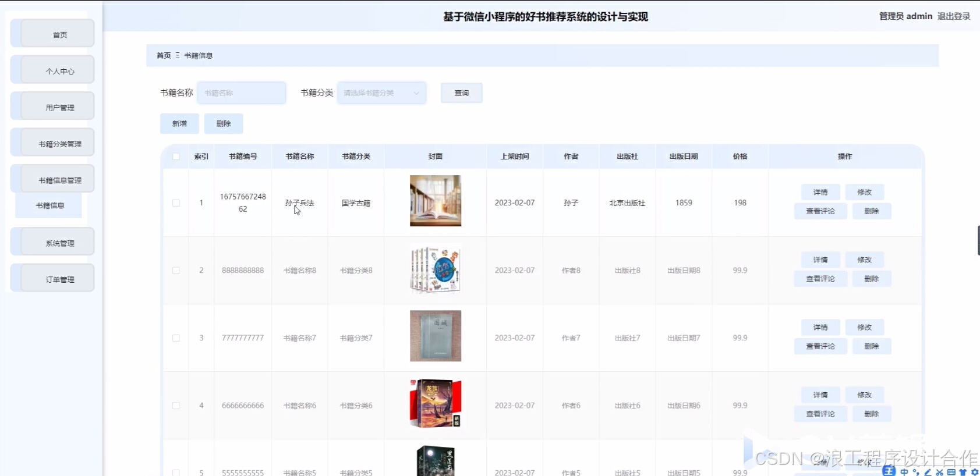This screenshot has height=476, width=980.
Task: Grab the page scrollbar handle at right edge
Action: tap(978, 240)
